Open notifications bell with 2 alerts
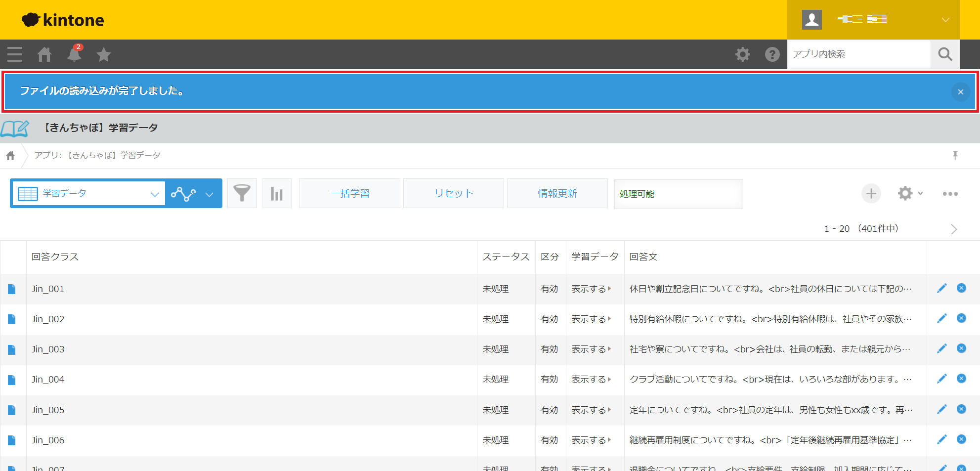Image resolution: width=980 pixels, height=471 pixels. click(x=74, y=54)
